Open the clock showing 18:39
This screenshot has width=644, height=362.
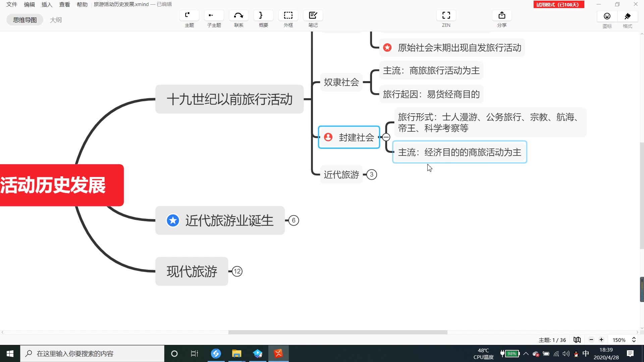(606, 354)
